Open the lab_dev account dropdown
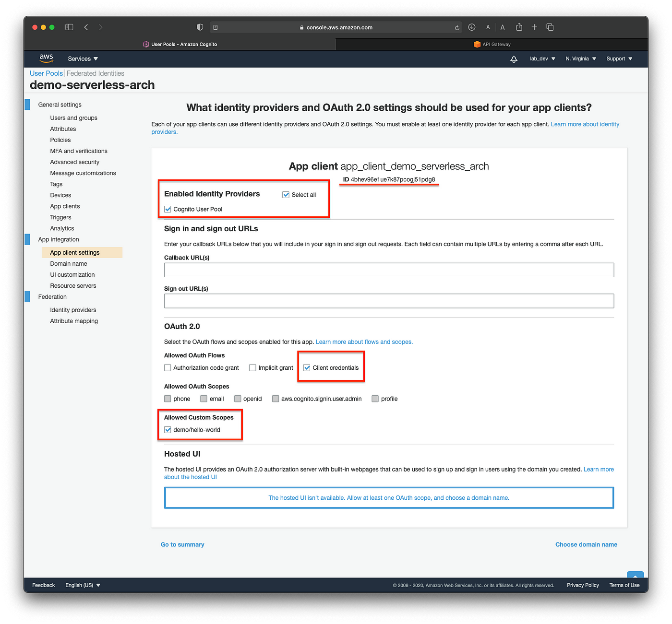 click(x=542, y=59)
